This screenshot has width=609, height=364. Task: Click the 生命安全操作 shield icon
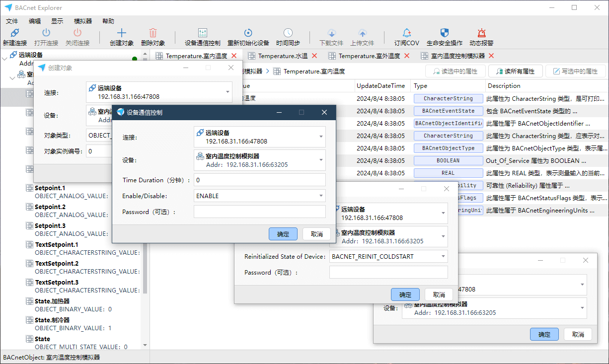click(x=444, y=33)
